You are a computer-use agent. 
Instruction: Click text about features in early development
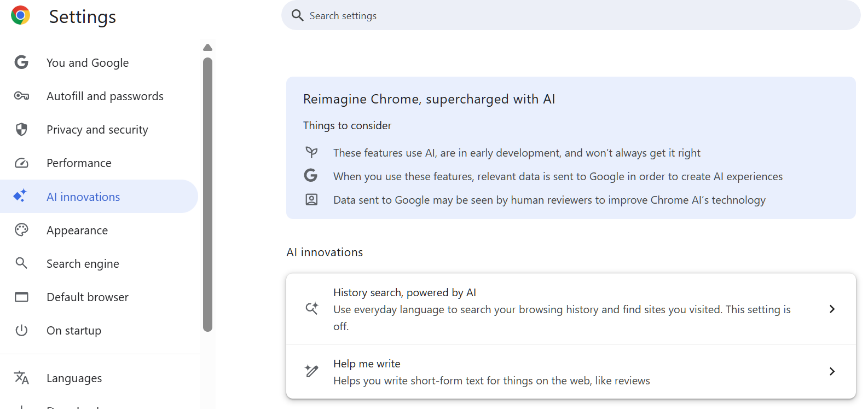tap(517, 153)
